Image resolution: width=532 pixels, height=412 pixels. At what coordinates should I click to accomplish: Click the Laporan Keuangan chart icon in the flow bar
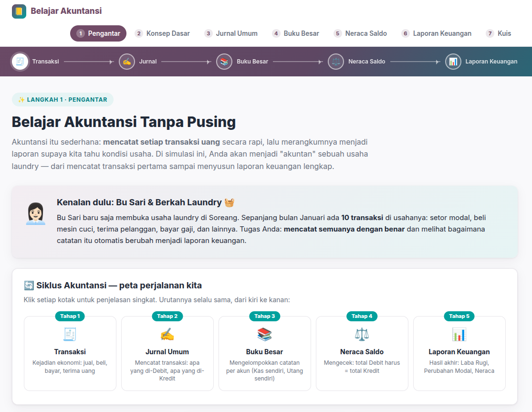coord(453,62)
